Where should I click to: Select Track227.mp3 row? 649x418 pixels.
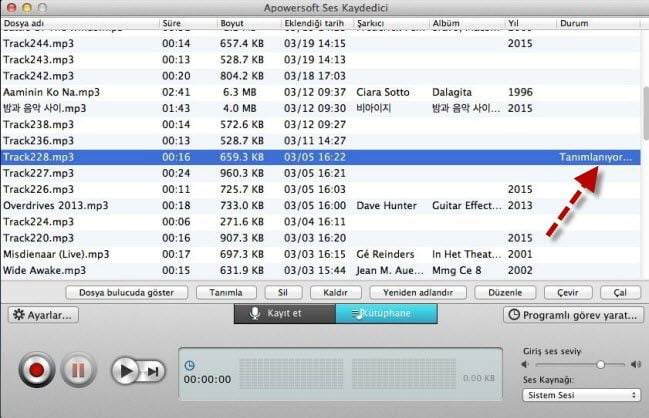click(321, 173)
